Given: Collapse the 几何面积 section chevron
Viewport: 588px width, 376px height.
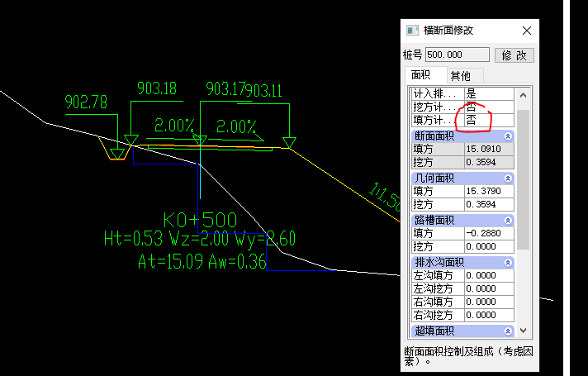Looking at the screenshot, I should pos(508,178).
